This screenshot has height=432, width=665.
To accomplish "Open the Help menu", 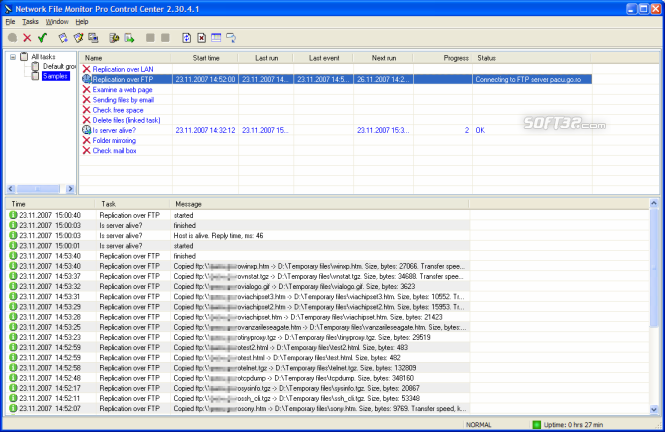I will (x=82, y=22).
